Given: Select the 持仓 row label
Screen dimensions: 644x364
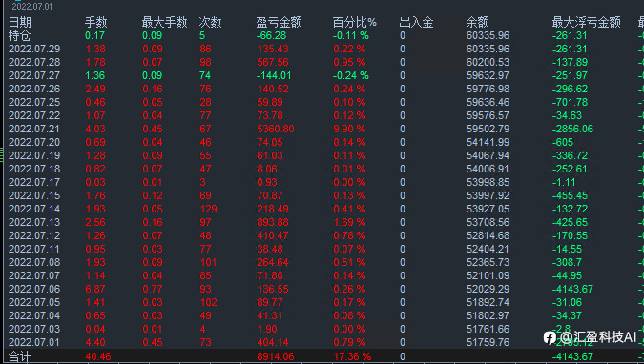Looking at the screenshot, I should (x=19, y=35).
